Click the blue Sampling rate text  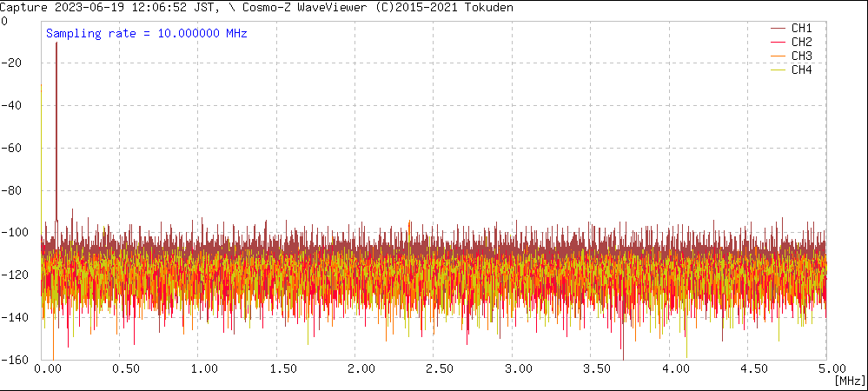pos(147,33)
